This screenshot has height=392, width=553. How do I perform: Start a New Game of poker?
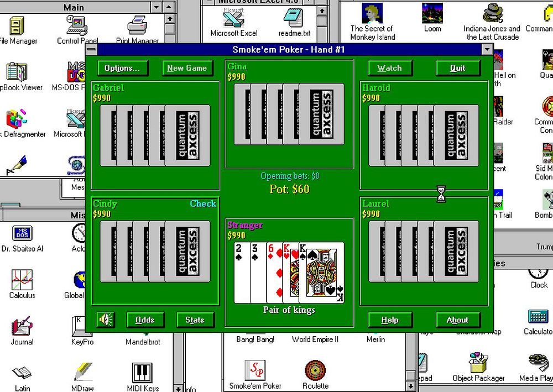click(x=187, y=68)
